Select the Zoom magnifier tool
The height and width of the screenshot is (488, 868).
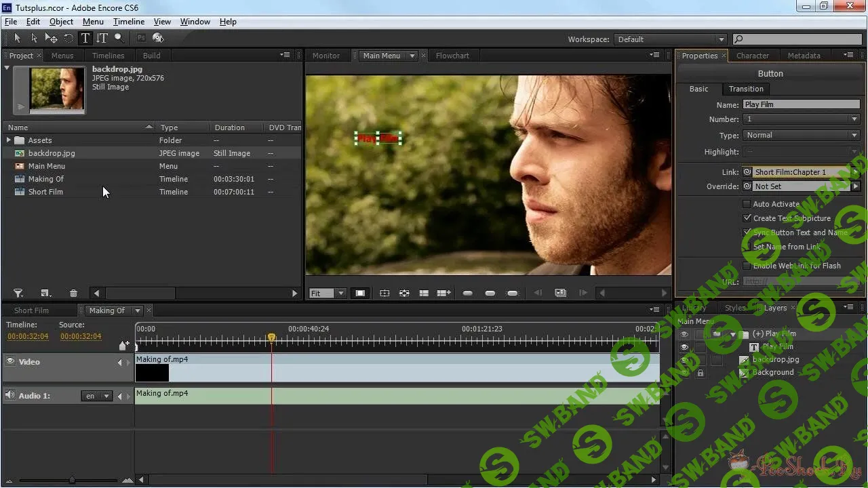[119, 39]
